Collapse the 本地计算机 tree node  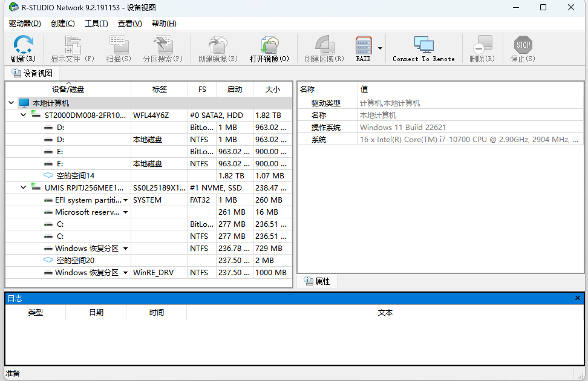tap(11, 103)
